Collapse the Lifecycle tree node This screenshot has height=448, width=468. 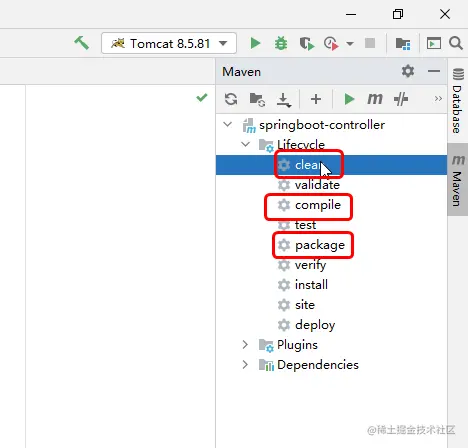pos(246,144)
